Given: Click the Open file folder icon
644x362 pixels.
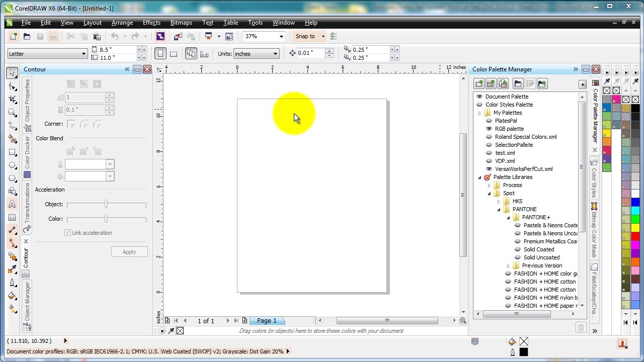Looking at the screenshot, I should point(27,36).
